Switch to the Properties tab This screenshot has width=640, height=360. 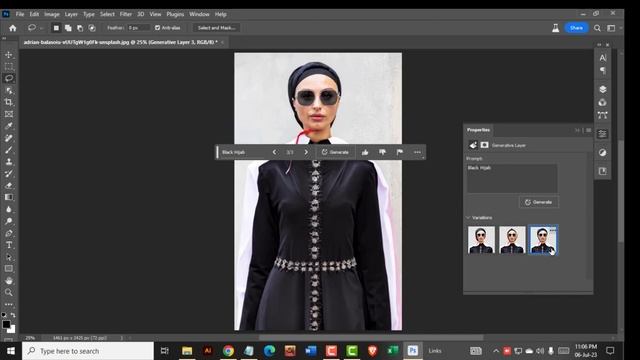pos(478,130)
